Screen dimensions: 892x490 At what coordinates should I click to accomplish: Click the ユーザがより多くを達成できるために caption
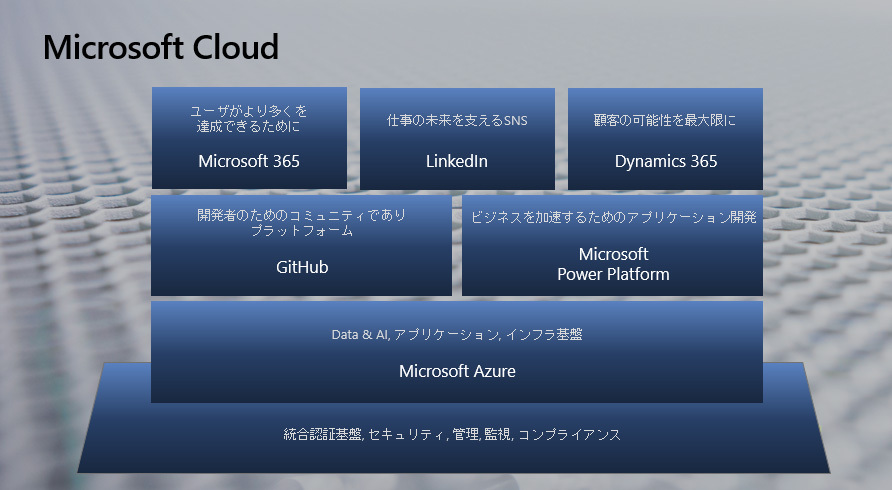249,118
